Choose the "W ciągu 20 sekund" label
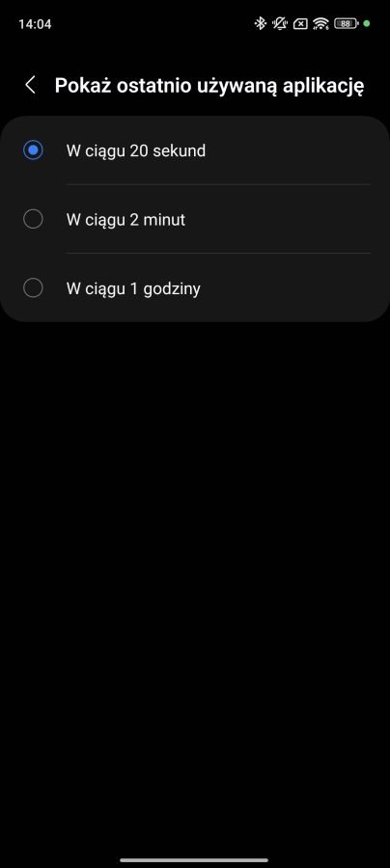 coord(136,150)
